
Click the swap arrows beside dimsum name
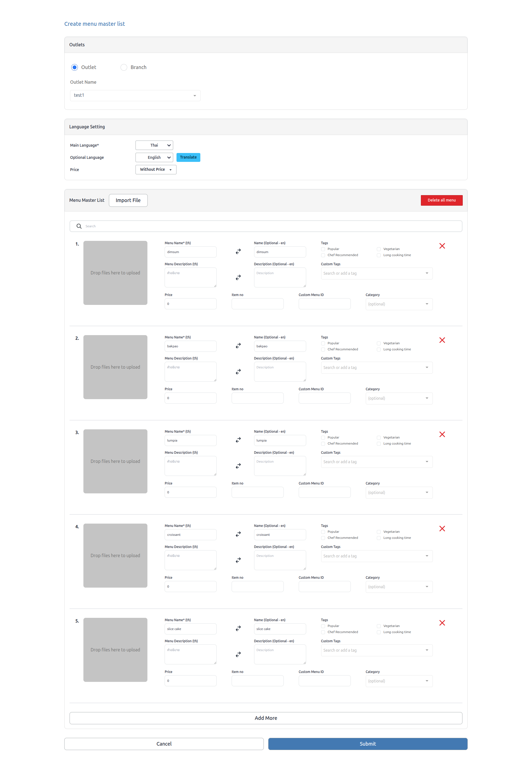[238, 251]
